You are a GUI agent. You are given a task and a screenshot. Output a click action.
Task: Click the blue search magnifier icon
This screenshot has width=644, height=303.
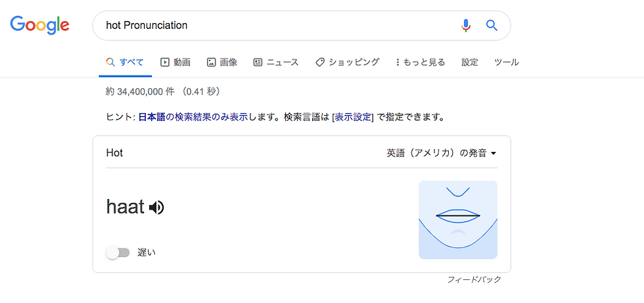492,26
